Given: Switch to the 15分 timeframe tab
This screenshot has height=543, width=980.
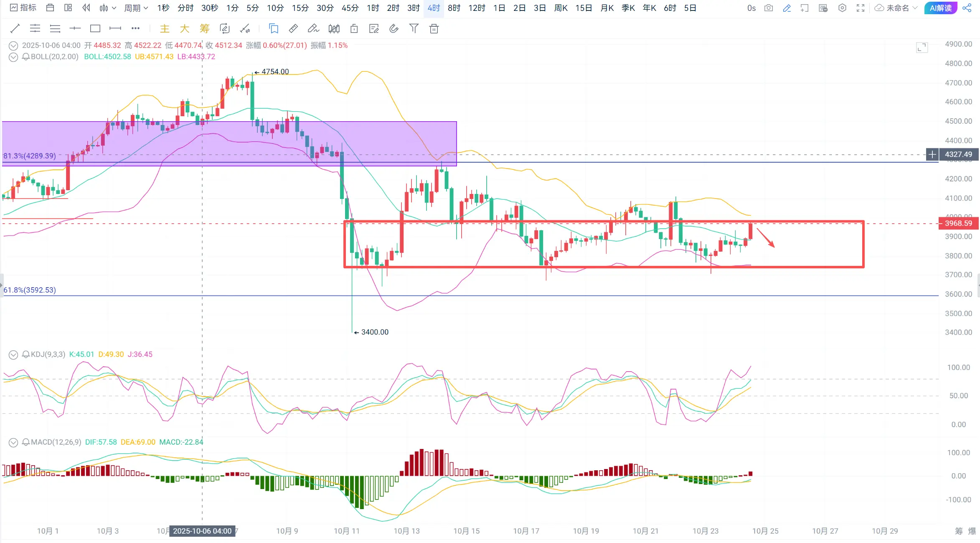Looking at the screenshot, I should pos(300,8).
